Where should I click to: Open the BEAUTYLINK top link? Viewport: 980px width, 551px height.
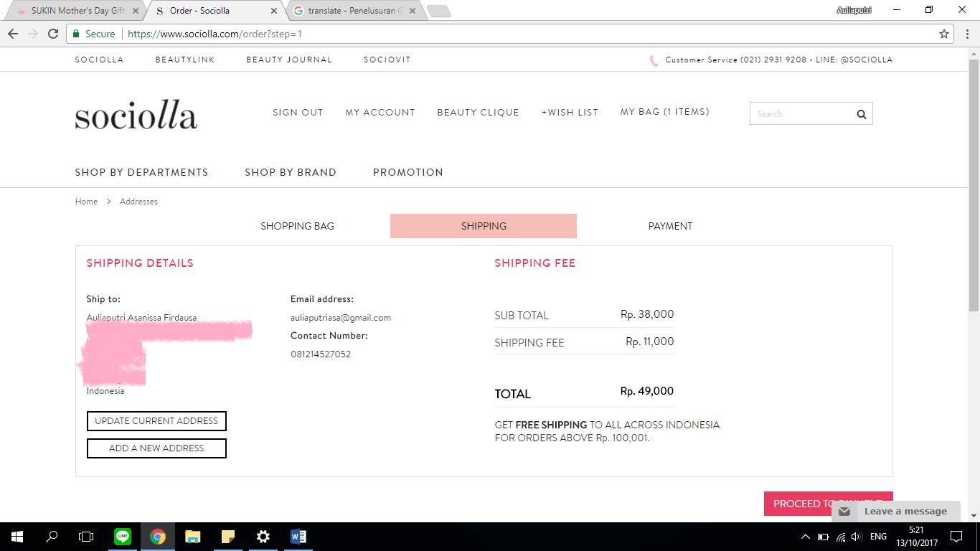coord(185,60)
